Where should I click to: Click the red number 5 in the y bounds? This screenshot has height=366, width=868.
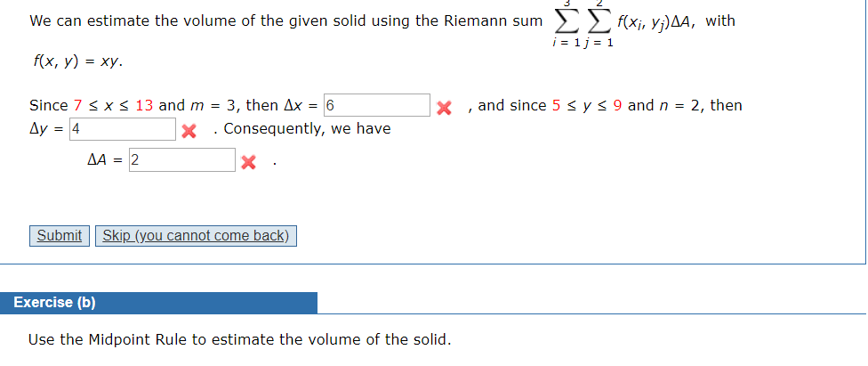click(x=557, y=105)
